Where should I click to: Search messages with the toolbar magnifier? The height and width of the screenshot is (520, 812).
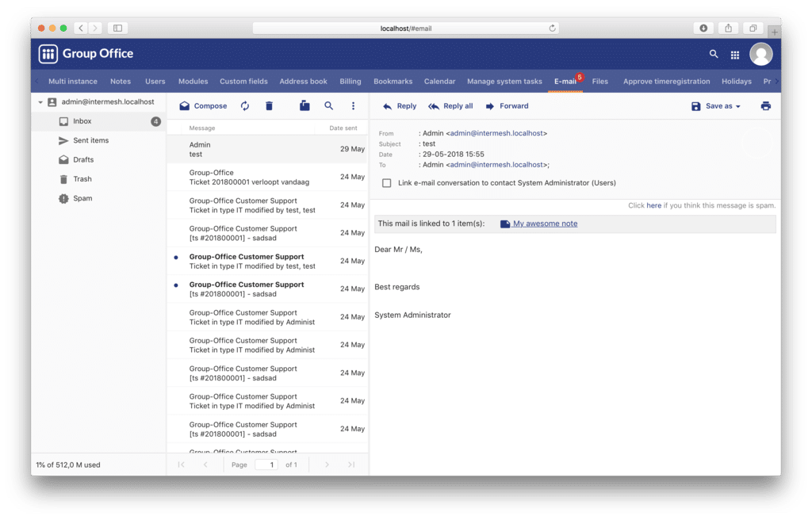[x=329, y=105]
